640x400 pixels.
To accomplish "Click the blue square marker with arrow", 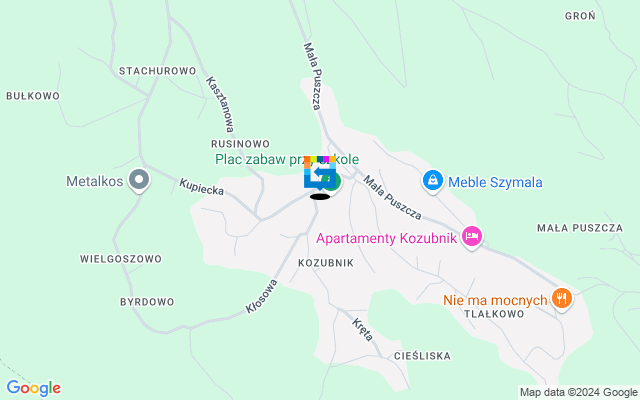I will (320, 173).
